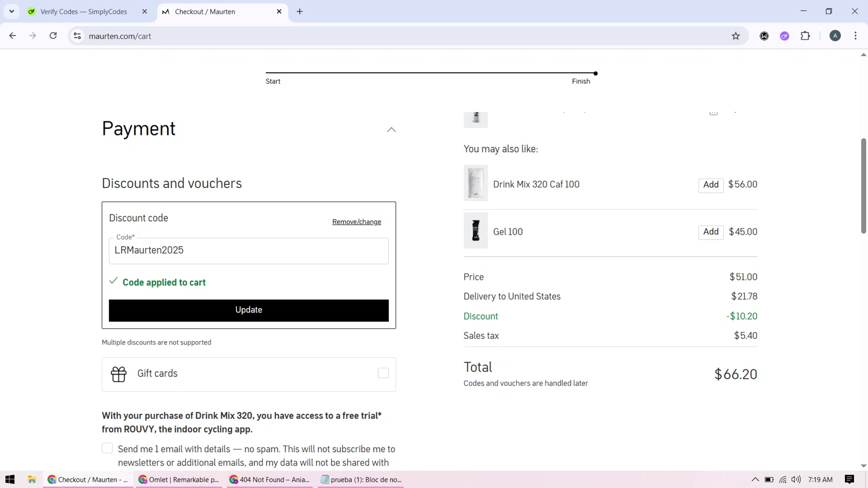Viewport: 868px width, 488px height.
Task: Add Gel 100 to cart
Action: coord(711,232)
